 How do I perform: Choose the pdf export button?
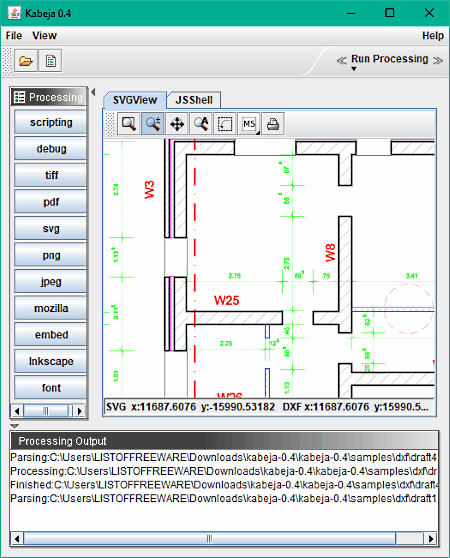(51, 202)
